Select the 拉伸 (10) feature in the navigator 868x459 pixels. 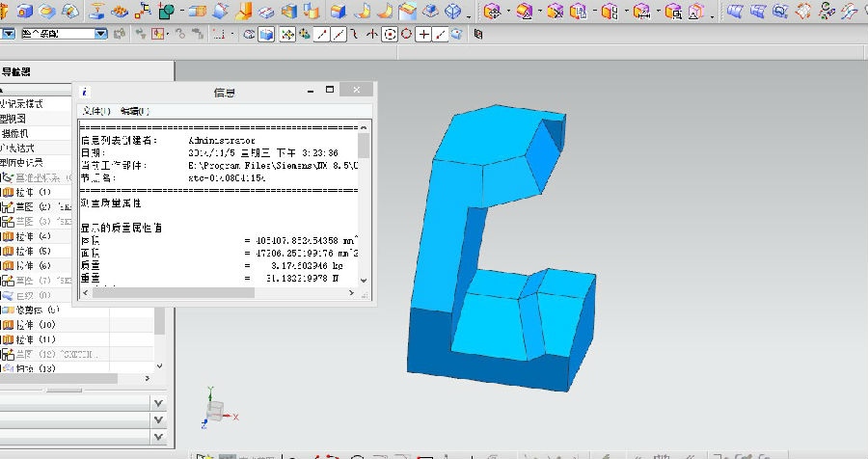[x=35, y=325]
